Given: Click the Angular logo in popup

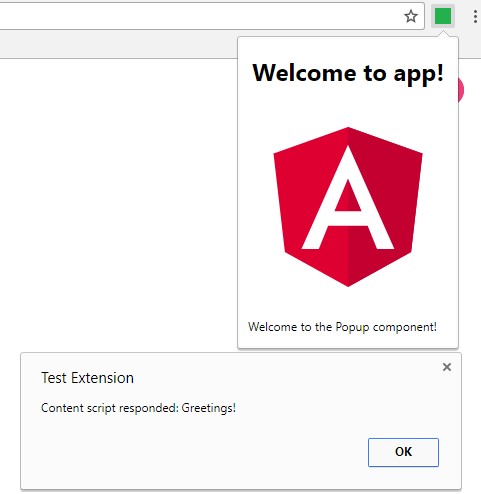Looking at the screenshot, I should 348,207.
